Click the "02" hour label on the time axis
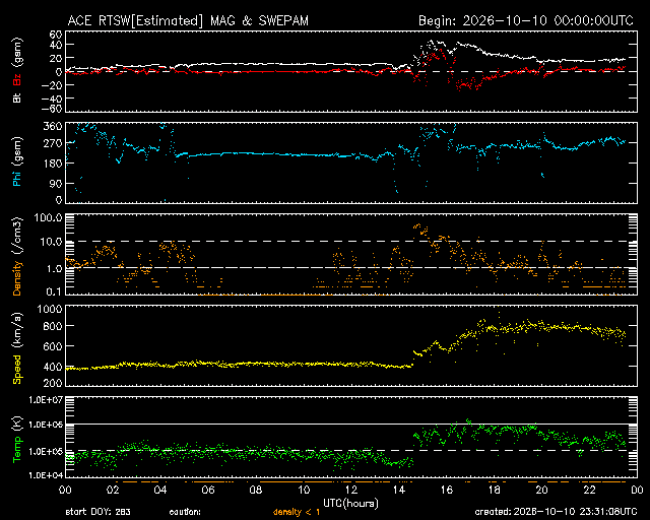 tap(113, 490)
